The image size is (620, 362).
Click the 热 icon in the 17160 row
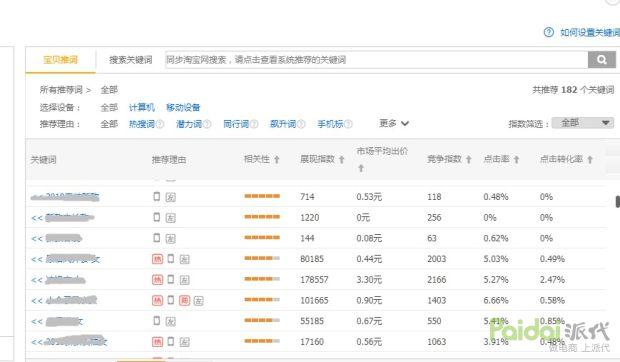click(x=157, y=342)
